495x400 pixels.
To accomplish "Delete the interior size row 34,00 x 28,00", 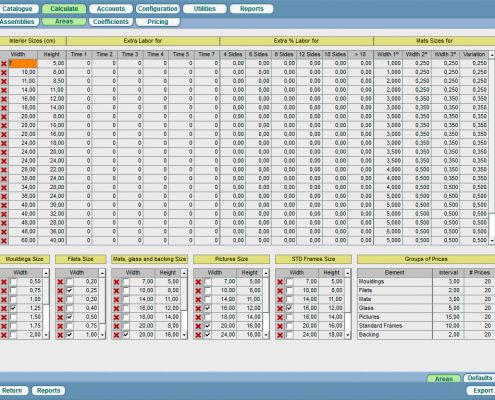I will coord(4,187).
